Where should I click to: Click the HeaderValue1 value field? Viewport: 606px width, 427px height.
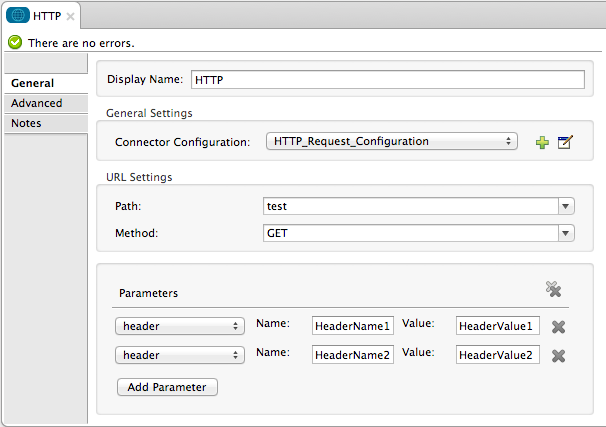(x=498, y=326)
